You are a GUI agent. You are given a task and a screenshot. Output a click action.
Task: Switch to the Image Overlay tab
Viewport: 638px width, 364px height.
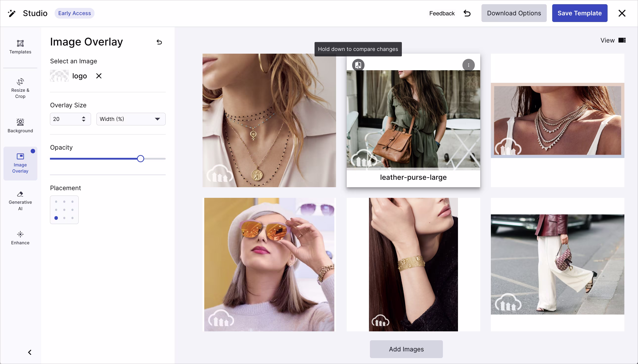20,163
